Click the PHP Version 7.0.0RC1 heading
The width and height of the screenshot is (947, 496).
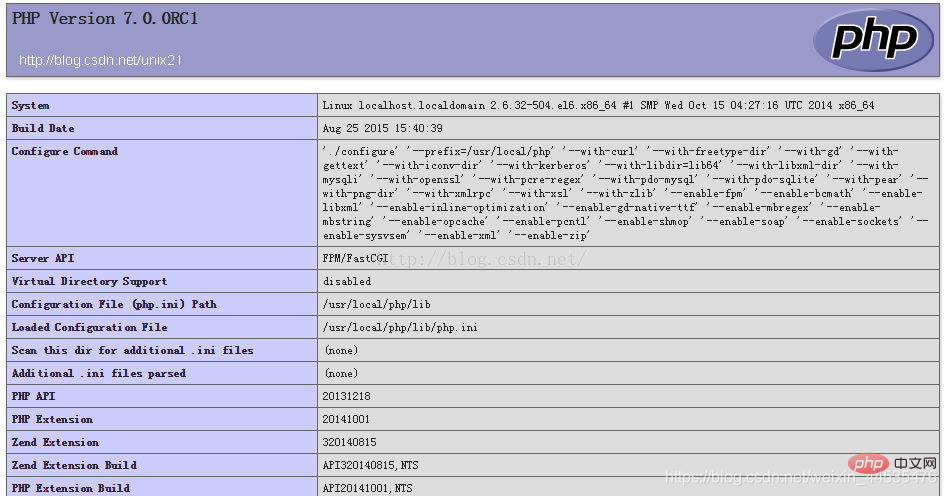point(105,19)
